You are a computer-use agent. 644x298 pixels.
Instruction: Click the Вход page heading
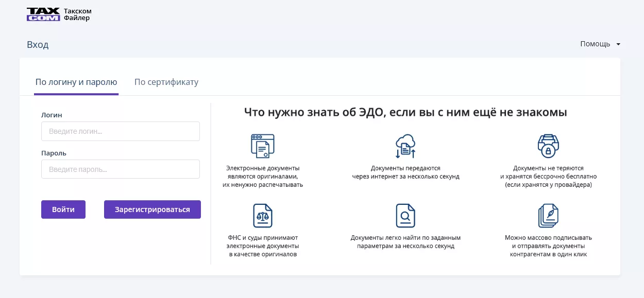[38, 45]
